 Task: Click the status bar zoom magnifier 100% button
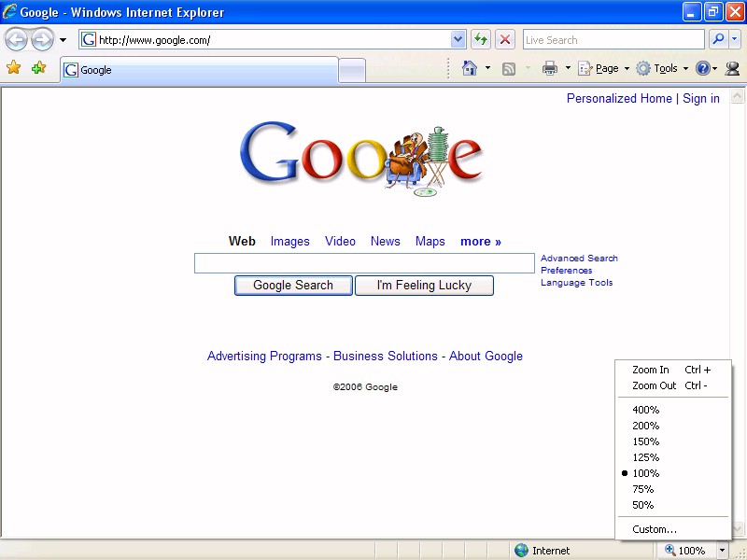(x=685, y=551)
